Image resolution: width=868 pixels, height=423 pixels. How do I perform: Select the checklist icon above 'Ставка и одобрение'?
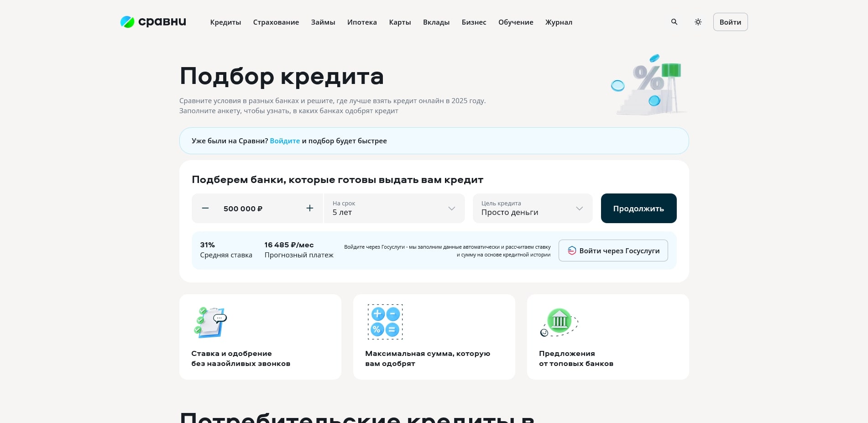coord(211,322)
